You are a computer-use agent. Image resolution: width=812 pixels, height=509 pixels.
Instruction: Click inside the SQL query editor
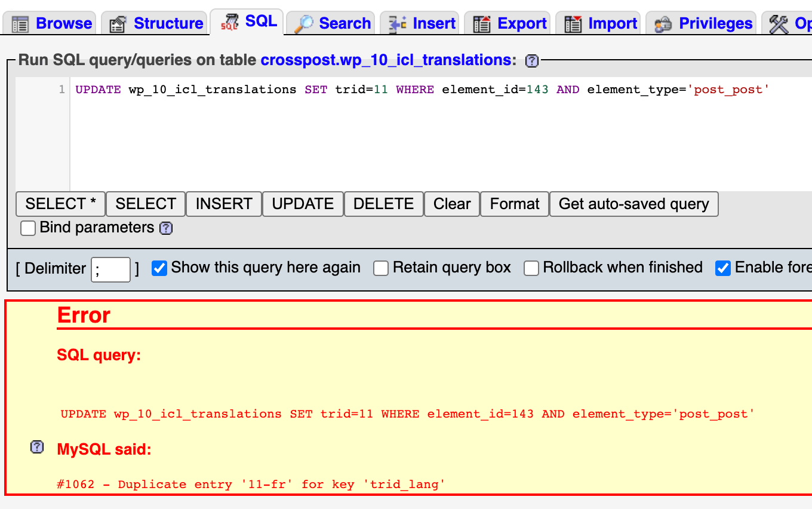(441, 134)
